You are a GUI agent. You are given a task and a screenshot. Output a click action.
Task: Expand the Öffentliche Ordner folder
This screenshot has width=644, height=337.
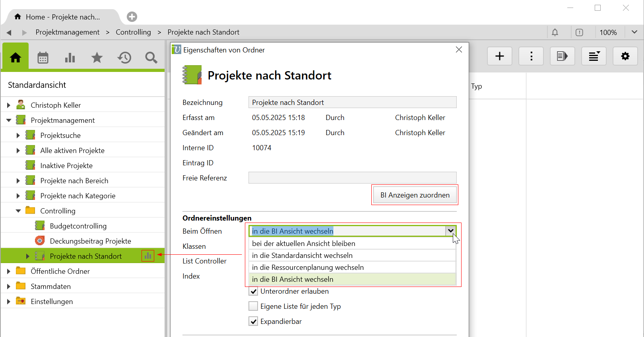pos(9,271)
